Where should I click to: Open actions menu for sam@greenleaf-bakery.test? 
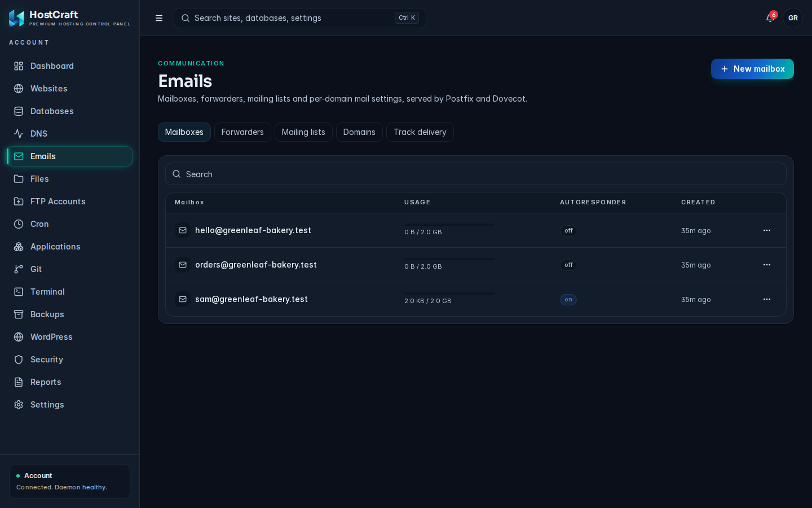pyautogui.click(x=767, y=299)
